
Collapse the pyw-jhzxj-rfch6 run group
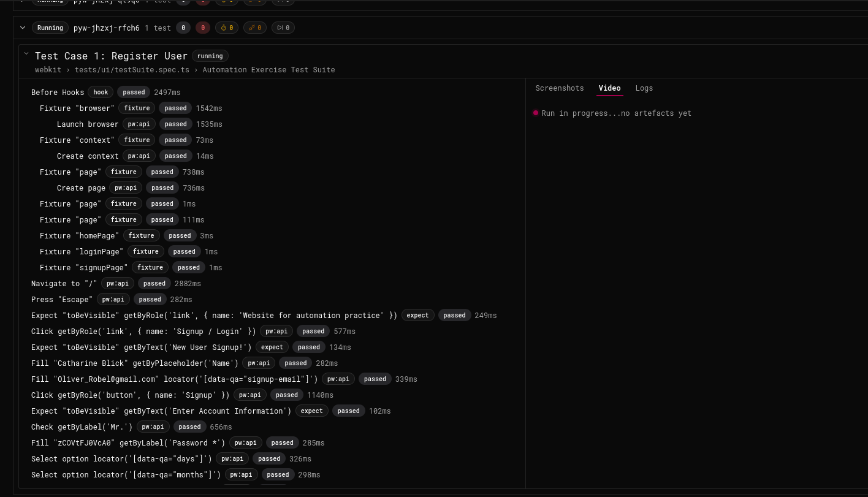click(x=23, y=28)
